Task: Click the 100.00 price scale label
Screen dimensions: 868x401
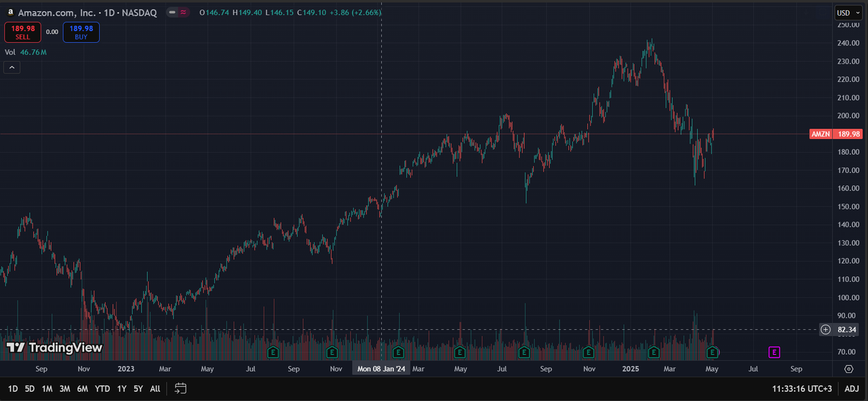Action: click(x=848, y=297)
